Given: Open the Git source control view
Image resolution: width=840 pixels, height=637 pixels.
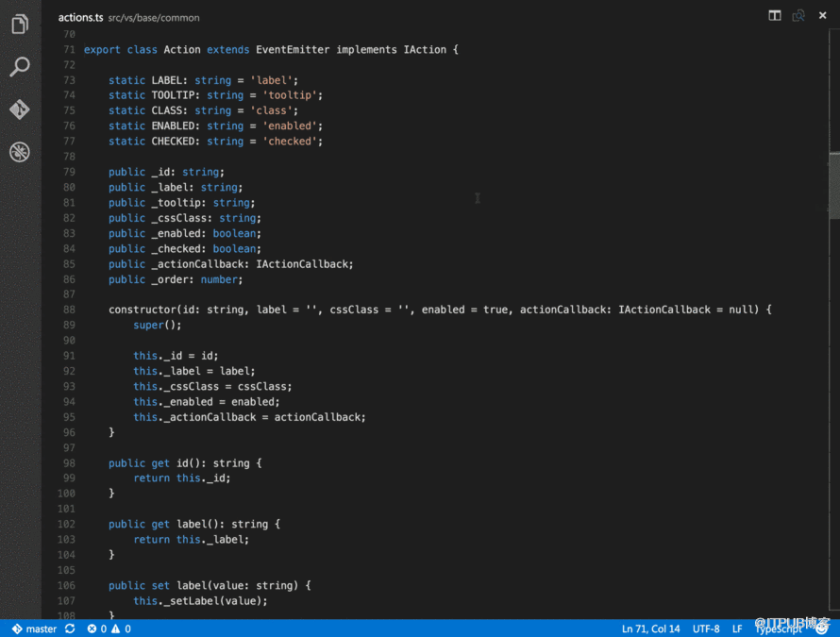Looking at the screenshot, I should pyautogui.click(x=20, y=109).
